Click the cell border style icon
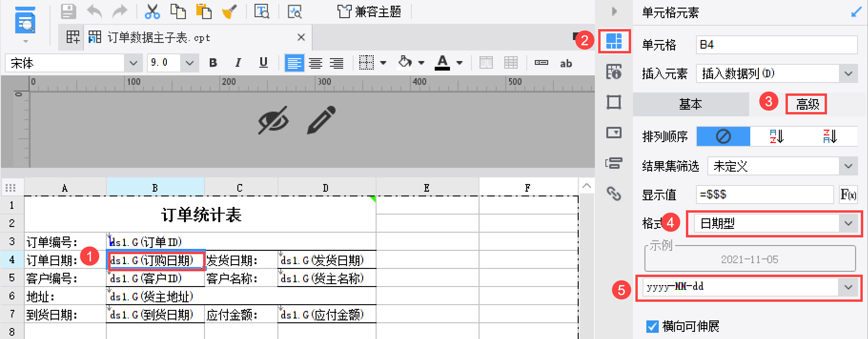This screenshot has width=868, height=339. tap(366, 63)
